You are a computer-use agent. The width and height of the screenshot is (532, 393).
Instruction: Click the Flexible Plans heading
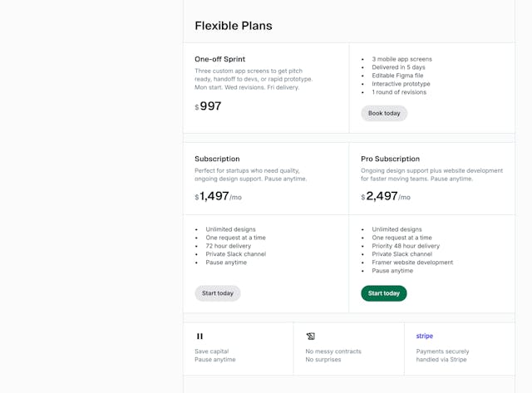[234, 26]
